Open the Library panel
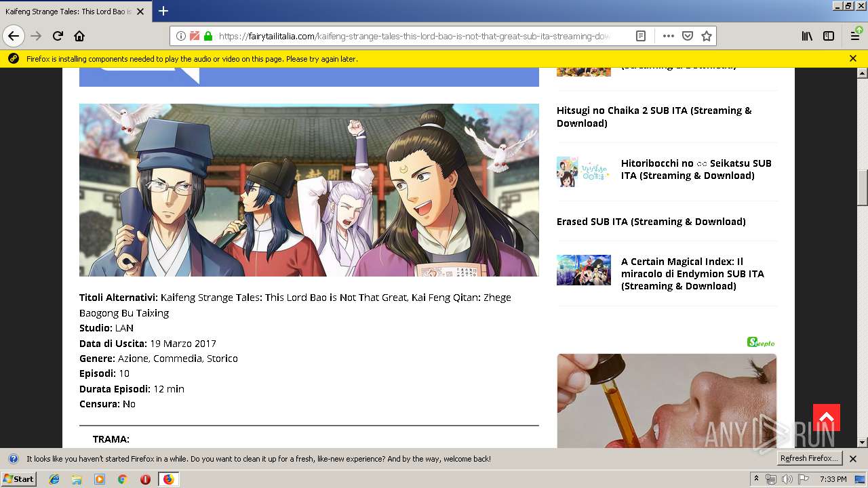The width and height of the screenshot is (868, 488). pos(807,36)
